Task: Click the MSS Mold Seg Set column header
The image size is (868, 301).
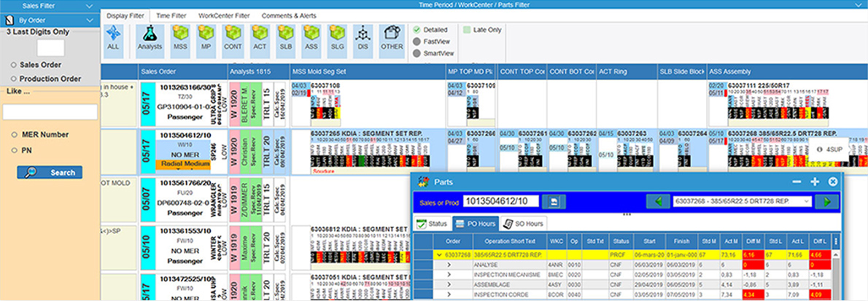Action: click(368, 71)
